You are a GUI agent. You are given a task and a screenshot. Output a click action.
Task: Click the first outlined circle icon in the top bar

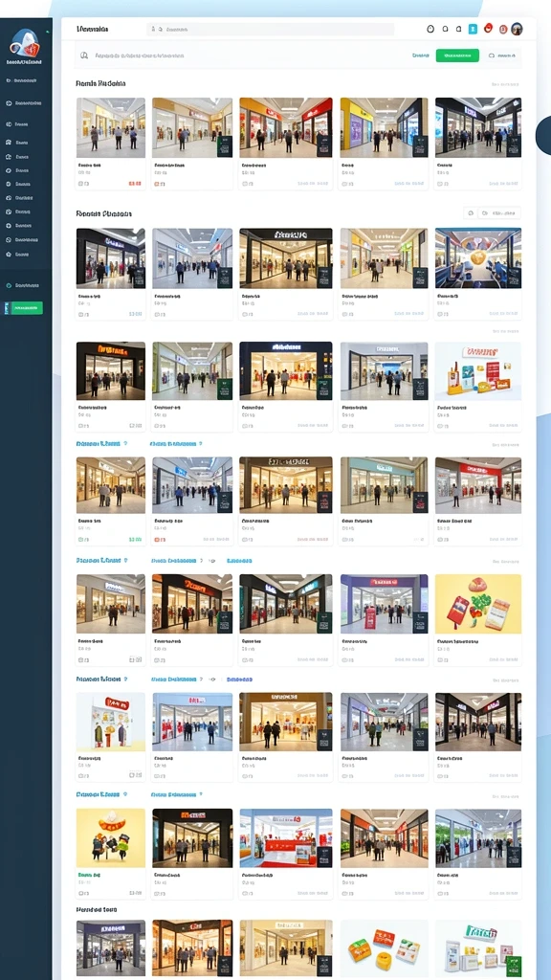tap(430, 29)
